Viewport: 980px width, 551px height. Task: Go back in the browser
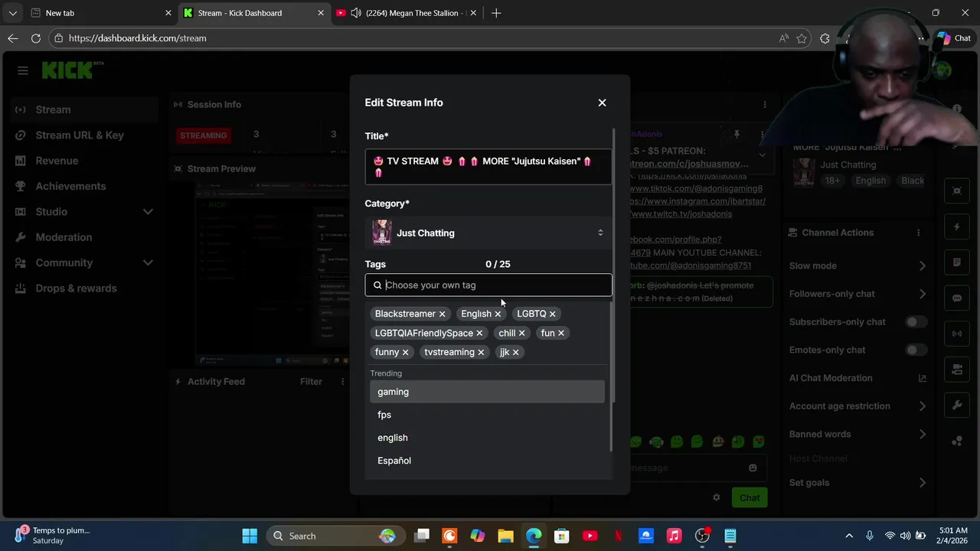click(x=13, y=38)
